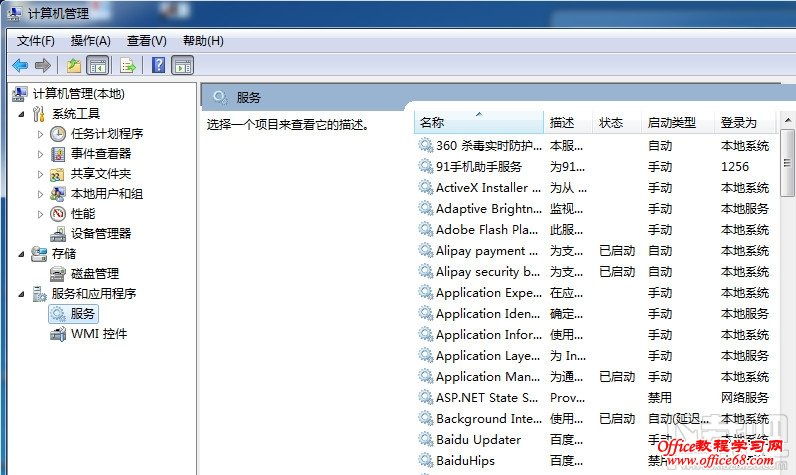
Task: Toggle the console tree show/hide icon
Action: (98, 65)
